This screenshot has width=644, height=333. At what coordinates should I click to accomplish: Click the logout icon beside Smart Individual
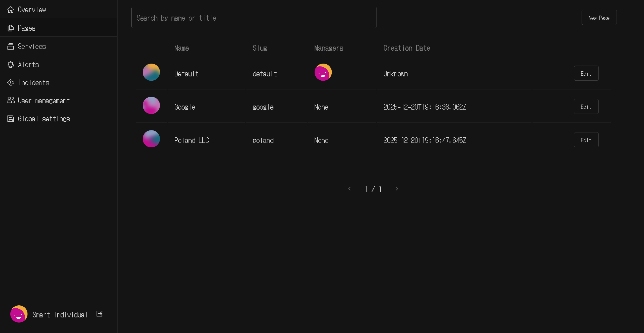99,314
